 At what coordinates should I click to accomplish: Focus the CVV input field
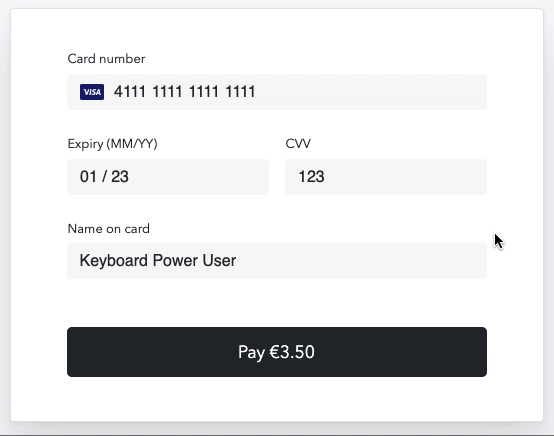click(386, 177)
